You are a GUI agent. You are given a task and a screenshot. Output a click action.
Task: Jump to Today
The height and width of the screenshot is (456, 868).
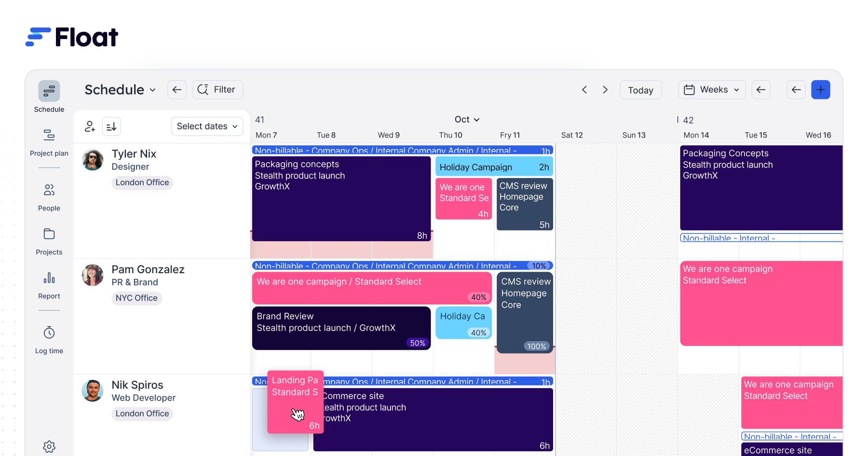640,90
